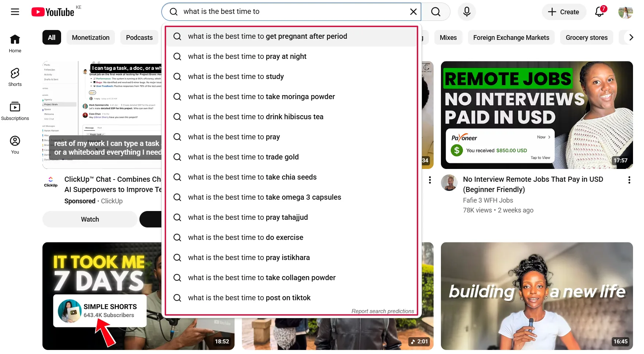This screenshot has width=644, height=354.
Task: Open the ClickUp ad thumbnail
Action: [x=102, y=115]
